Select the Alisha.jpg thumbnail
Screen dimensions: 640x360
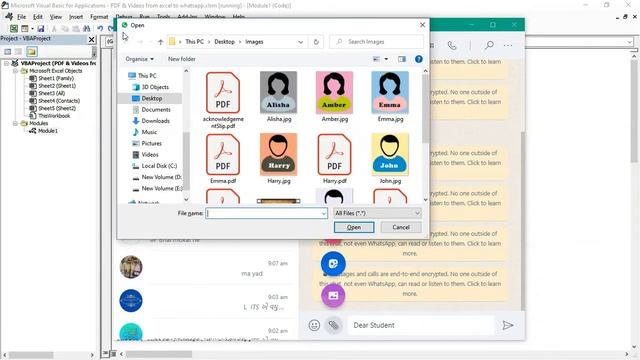[x=278, y=93]
